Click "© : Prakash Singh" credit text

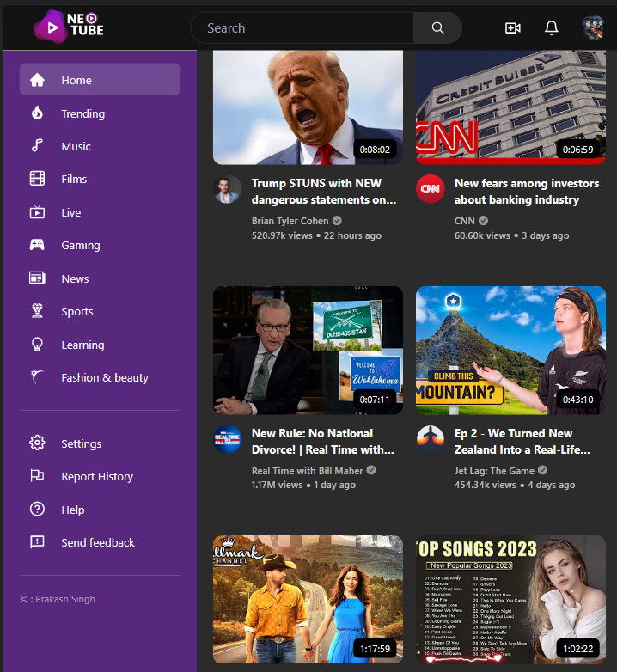(x=58, y=599)
